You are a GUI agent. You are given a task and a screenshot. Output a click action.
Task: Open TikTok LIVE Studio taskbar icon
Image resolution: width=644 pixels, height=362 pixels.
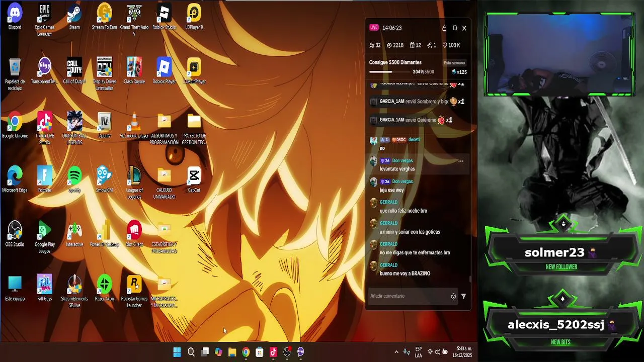273,352
